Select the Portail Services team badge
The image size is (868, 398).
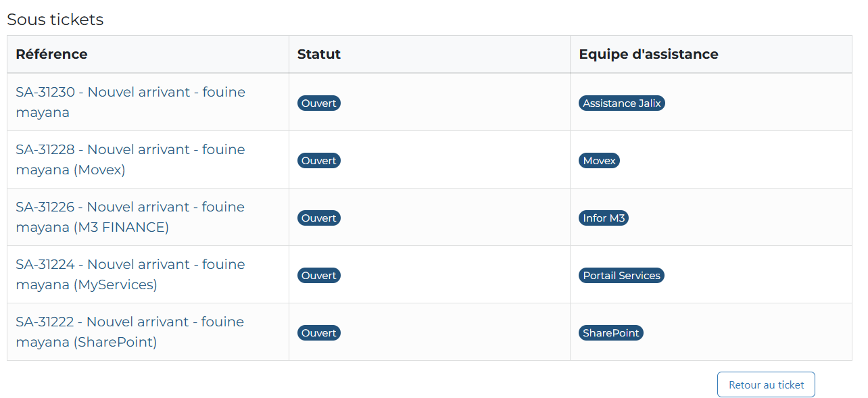622,276
